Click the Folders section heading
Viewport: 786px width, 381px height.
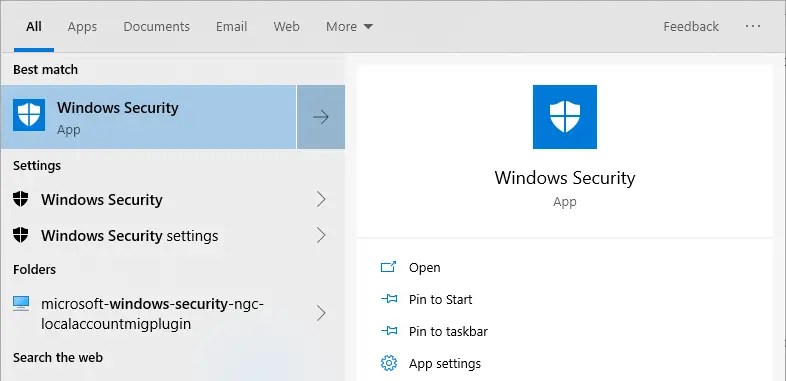point(34,270)
